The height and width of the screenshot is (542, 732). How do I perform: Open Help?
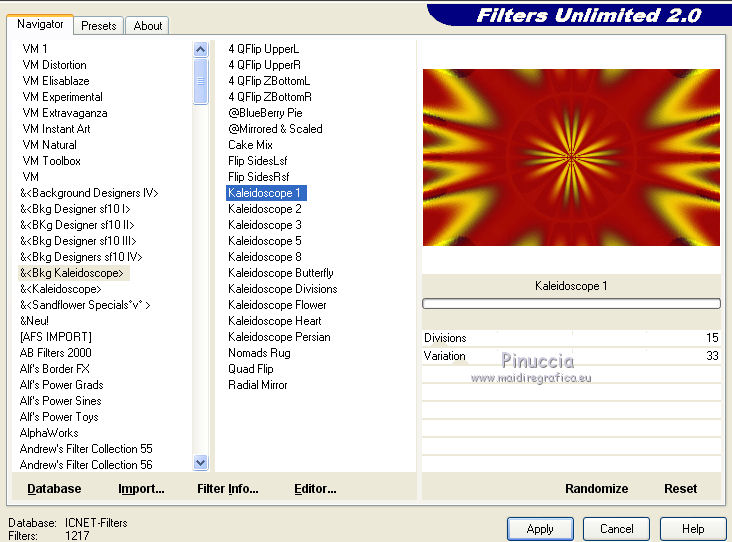click(x=693, y=529)
